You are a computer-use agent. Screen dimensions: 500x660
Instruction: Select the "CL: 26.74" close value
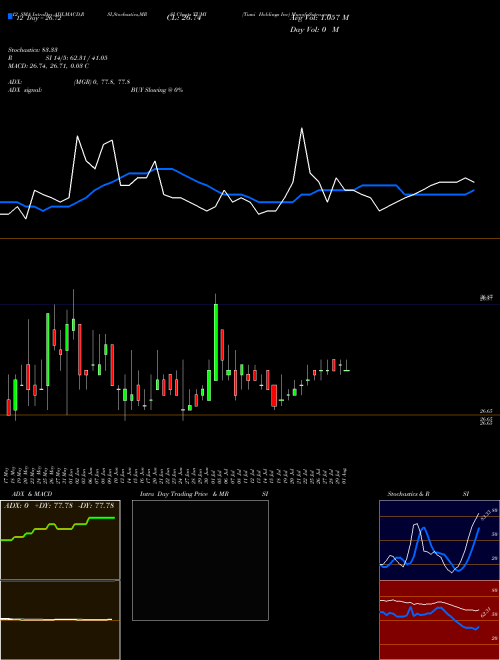(x=184, y=18)
